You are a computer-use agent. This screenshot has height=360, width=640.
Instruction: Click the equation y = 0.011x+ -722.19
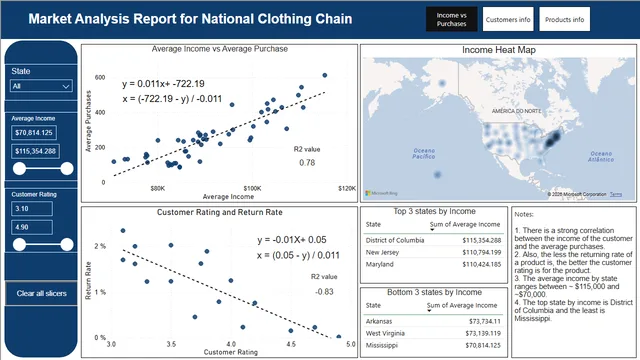pyautogui.click(x=163, y=84)
